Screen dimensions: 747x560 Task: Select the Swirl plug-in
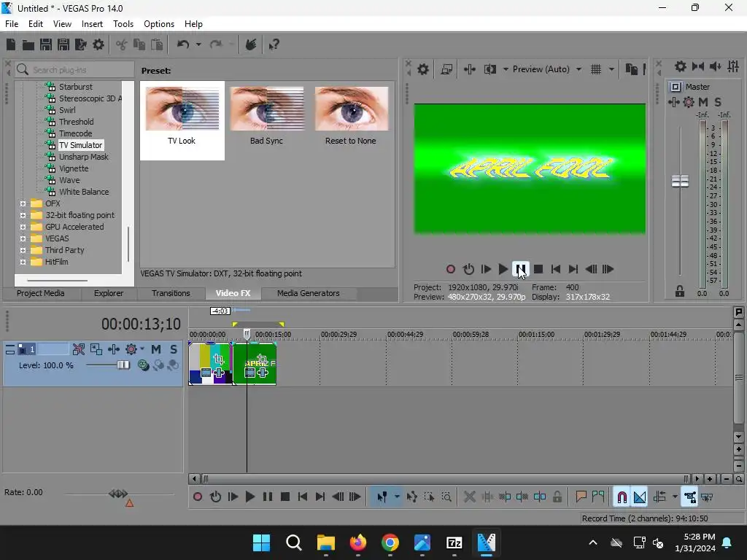67,110
